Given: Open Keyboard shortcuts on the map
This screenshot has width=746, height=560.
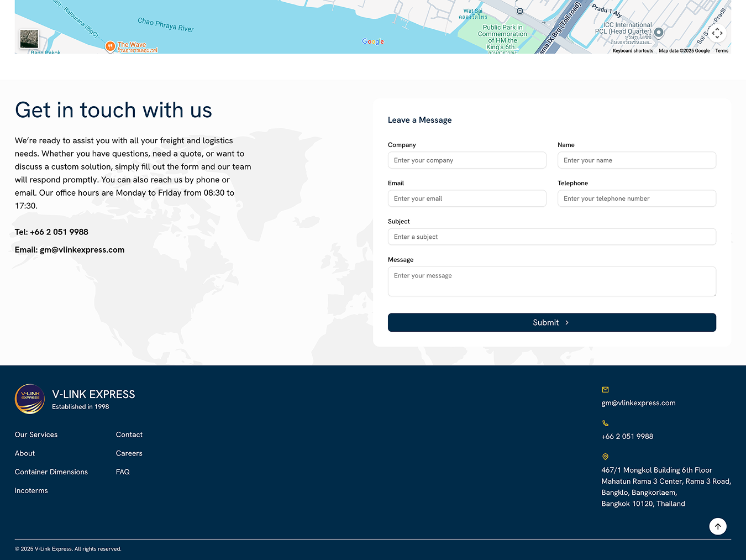Looking at the screenshot, I should coord(633,51).
